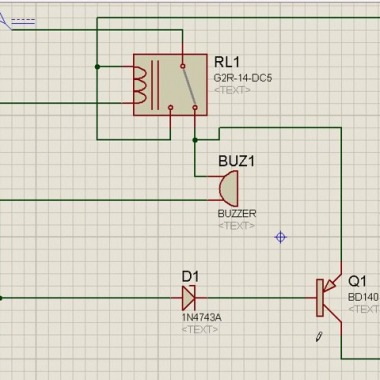This screenshot has width=380, height=380.
Task: Click the junction dot left of relay coil
Action: point(97,67)
